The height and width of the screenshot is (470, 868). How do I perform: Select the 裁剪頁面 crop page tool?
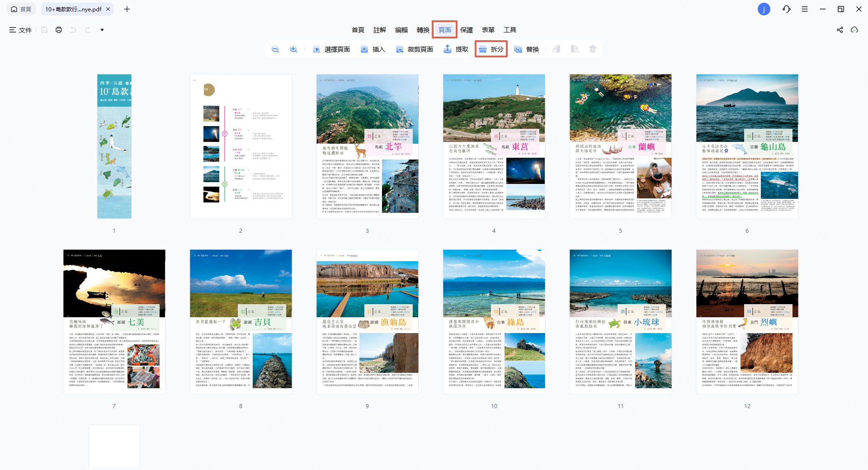click(x=415, y=49)
